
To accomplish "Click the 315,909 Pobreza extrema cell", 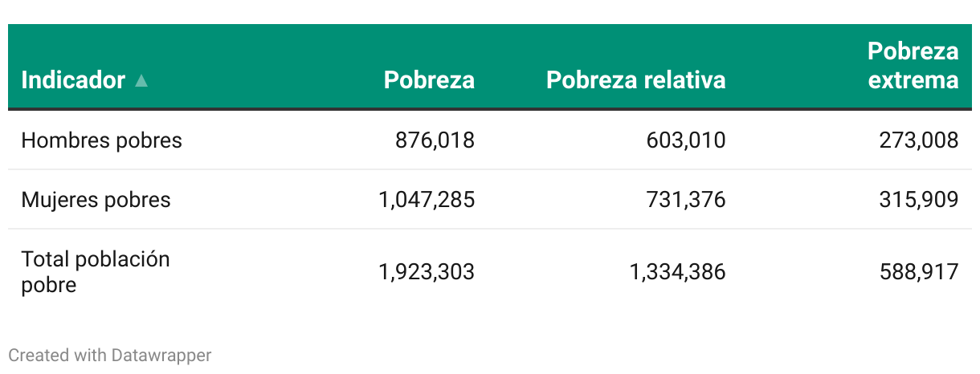I will (x=918, y=199).
